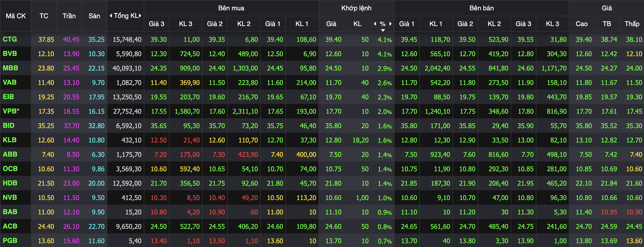The width and height of the screenshot is (644, 247).
Task: Click left arrow beside % column header
Action: [375, 24]
